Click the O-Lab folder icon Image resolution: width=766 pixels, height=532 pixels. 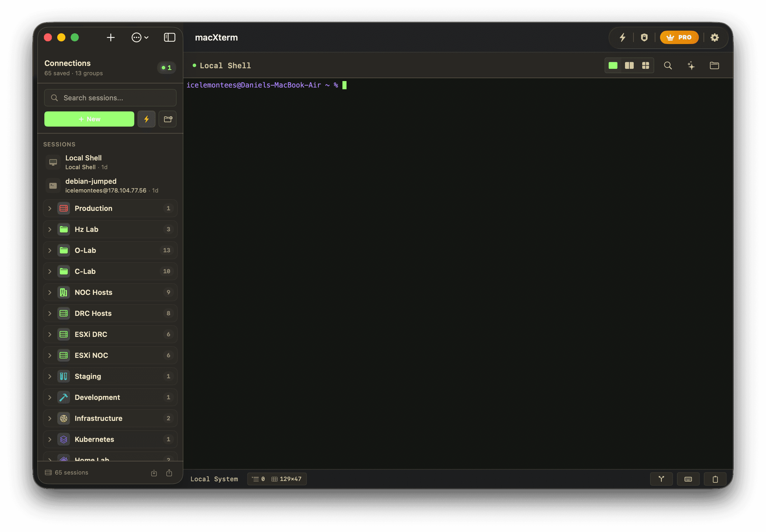coord(64,250)
